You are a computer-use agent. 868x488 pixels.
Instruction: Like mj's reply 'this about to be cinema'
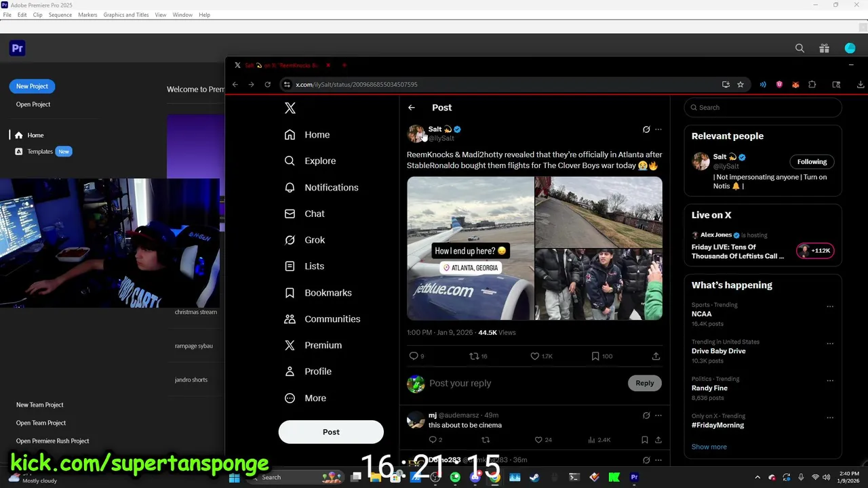coord(539,441)
